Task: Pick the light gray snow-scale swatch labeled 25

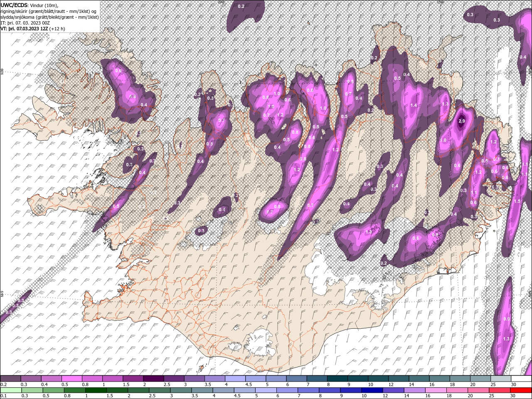Action: pos(501,378)
